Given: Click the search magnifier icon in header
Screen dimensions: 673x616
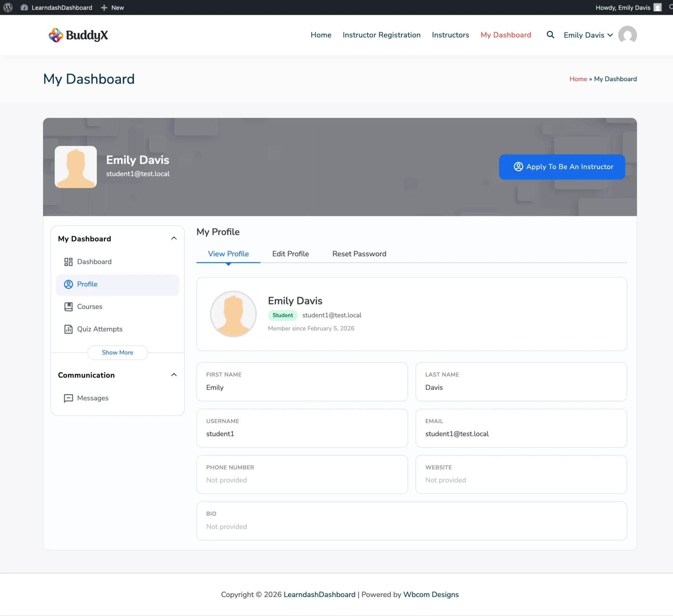Looking at the screenshot, I should click(x=550, y=35).
